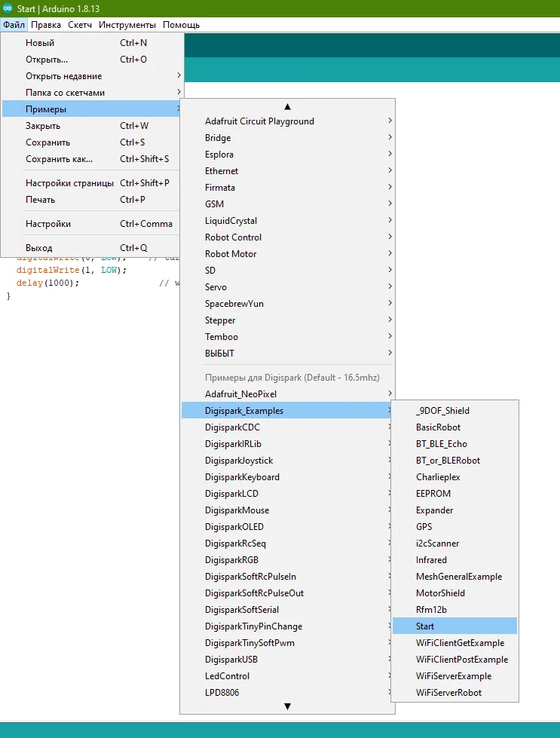560x738 pixels.
Task: Open SD examples submenu
Action: (287, 271)
